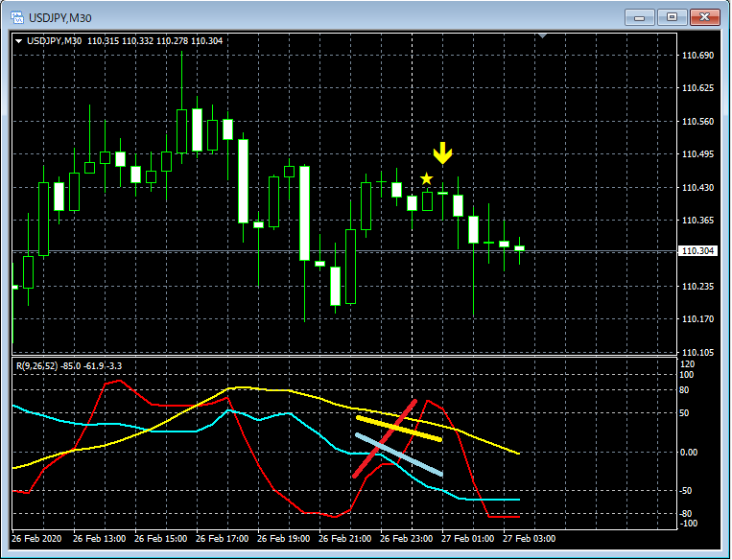The width and height of the screenshot is (732, 560).
Task: Minimize the USDJPY,M30 chart window
Action: [x=640, y=17]
